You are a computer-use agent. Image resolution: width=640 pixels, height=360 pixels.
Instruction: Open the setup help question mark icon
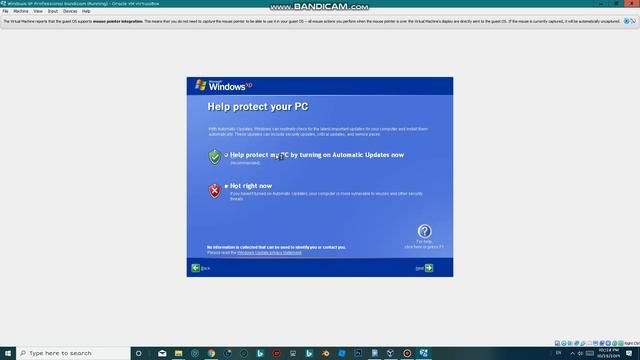click(424, 231)
